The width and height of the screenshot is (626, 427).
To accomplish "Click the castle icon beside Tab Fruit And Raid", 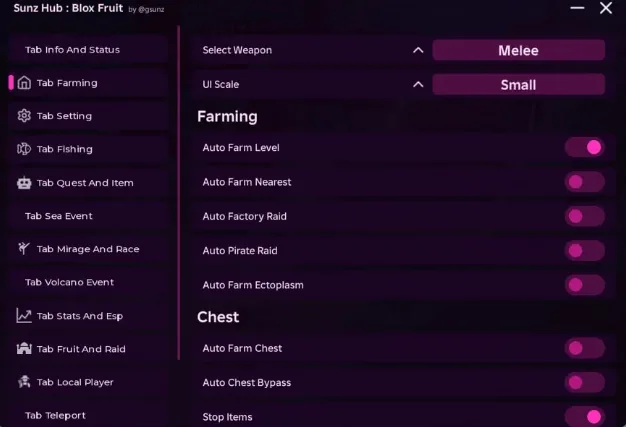I will (x=24, y=348).
